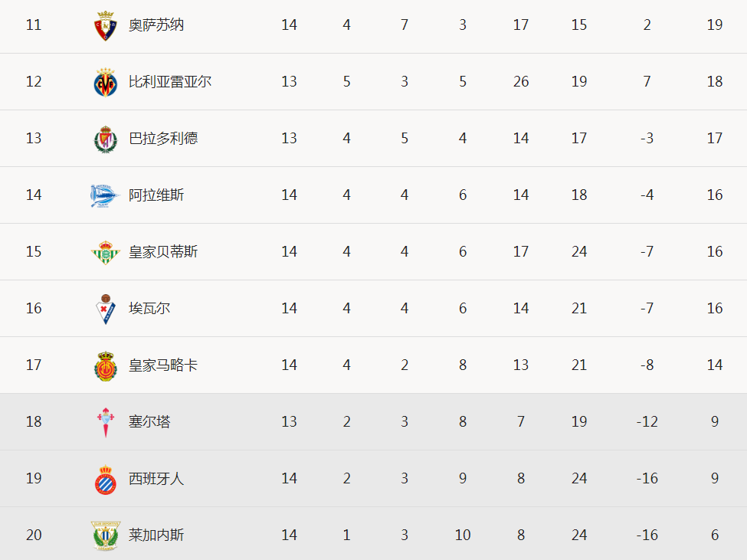
Task: Select the rank 20 莱加内斯 row name
Action: (x=156, y=535)
